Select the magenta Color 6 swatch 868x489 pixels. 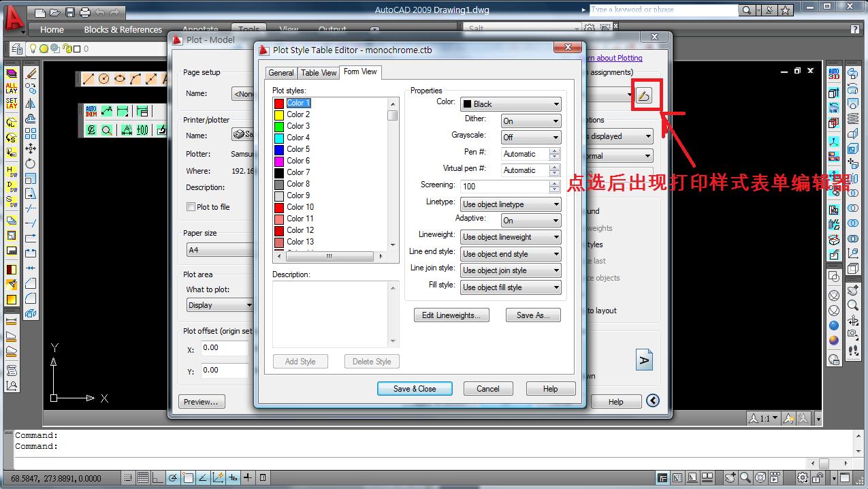coord(279,161)
